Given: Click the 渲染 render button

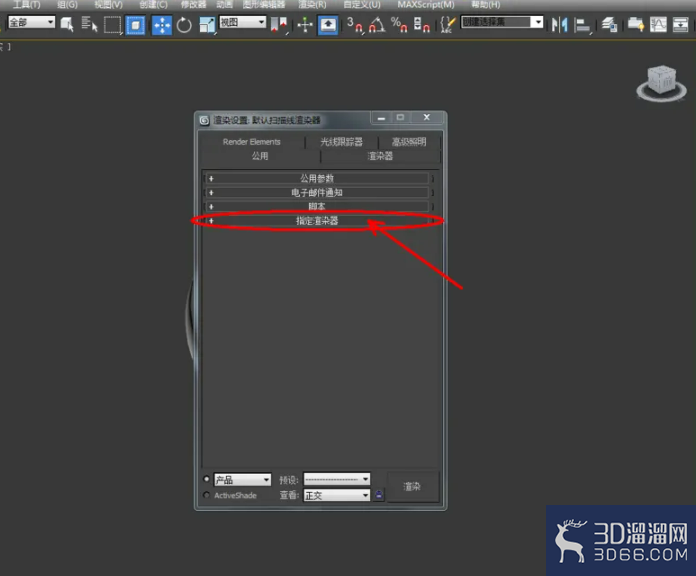Looking at the screenshot, I should point(412,487).
